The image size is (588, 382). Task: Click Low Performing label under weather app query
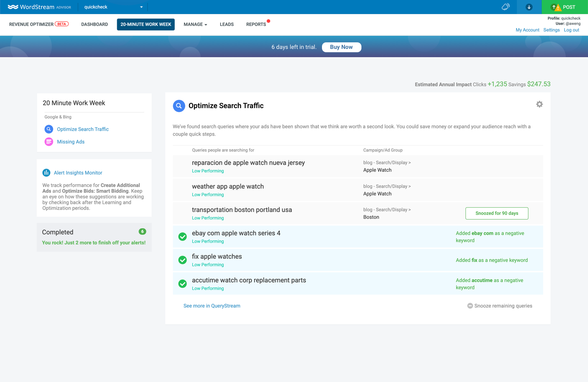208,195
